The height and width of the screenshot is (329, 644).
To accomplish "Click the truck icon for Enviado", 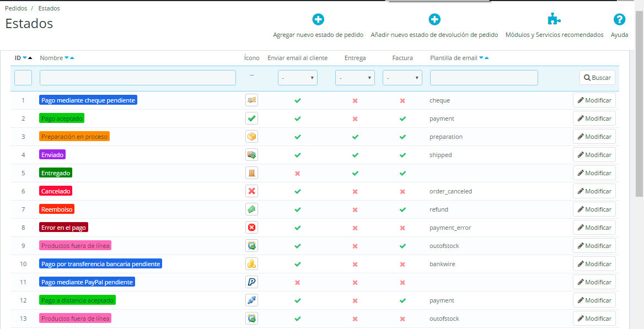I will pos(252,155).
